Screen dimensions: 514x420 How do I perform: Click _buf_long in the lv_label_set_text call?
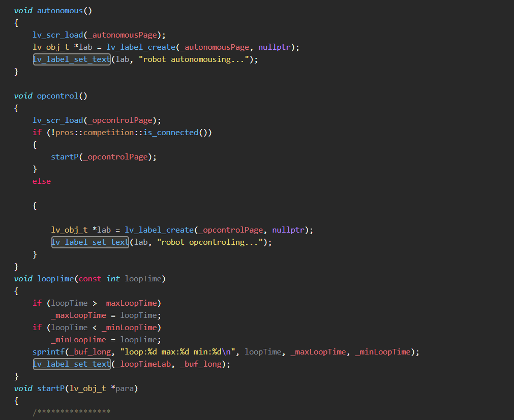tap(201, 364)
